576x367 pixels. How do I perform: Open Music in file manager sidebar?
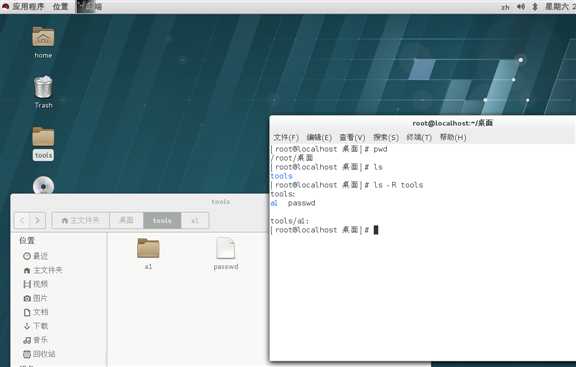point(35,340)
